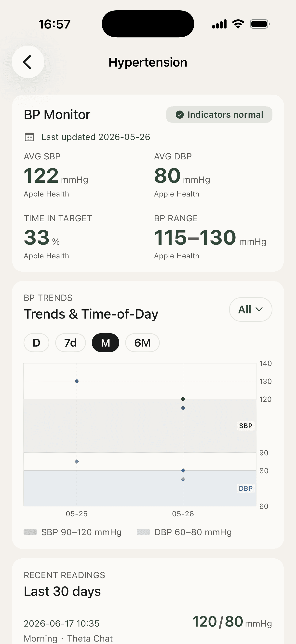Tap the DBP blue-gray legend swatch
The image size is (296, 644).
[x=143, y=532]
